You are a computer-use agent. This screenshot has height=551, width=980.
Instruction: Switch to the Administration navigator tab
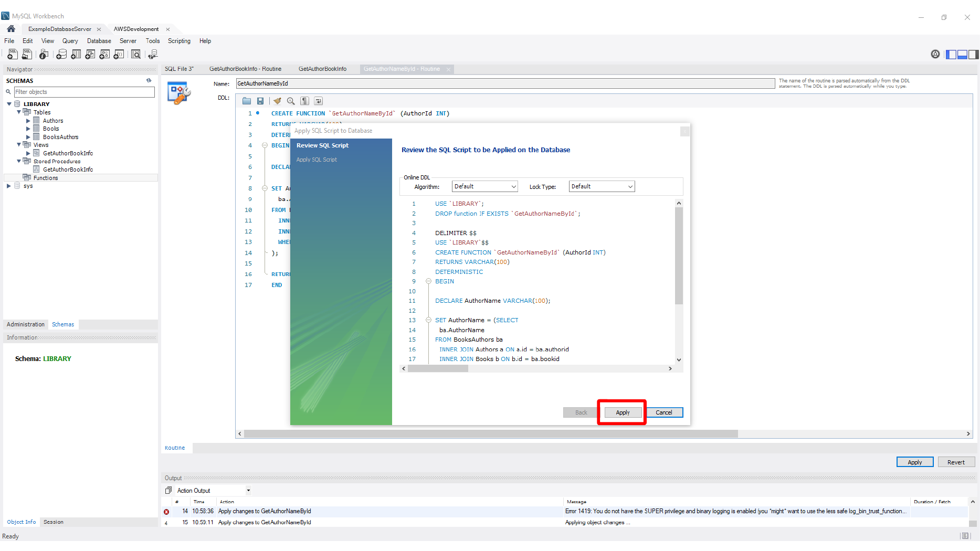(26, 324)
